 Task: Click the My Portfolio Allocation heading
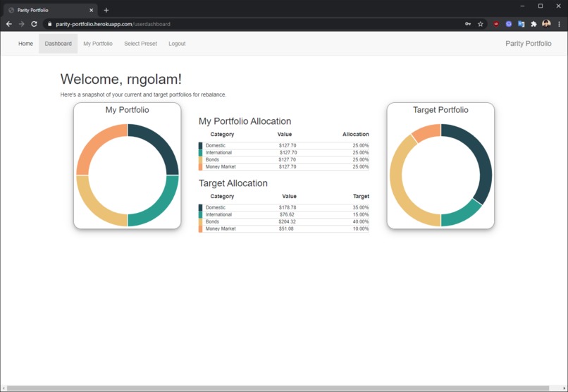(x=245, y=121)
